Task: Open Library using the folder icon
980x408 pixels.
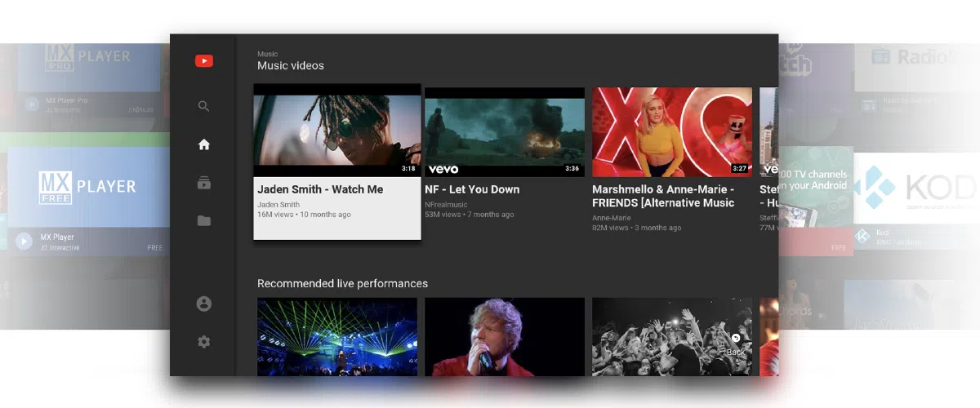Action: pos(204,220)
